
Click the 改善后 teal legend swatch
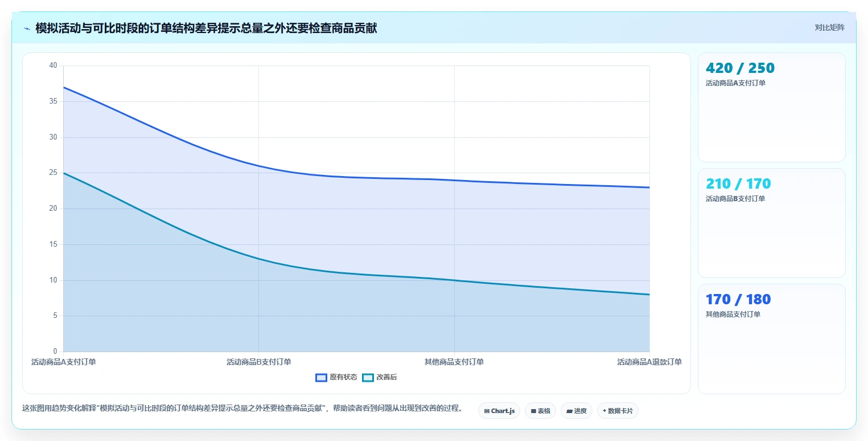(x=368, y=377)
